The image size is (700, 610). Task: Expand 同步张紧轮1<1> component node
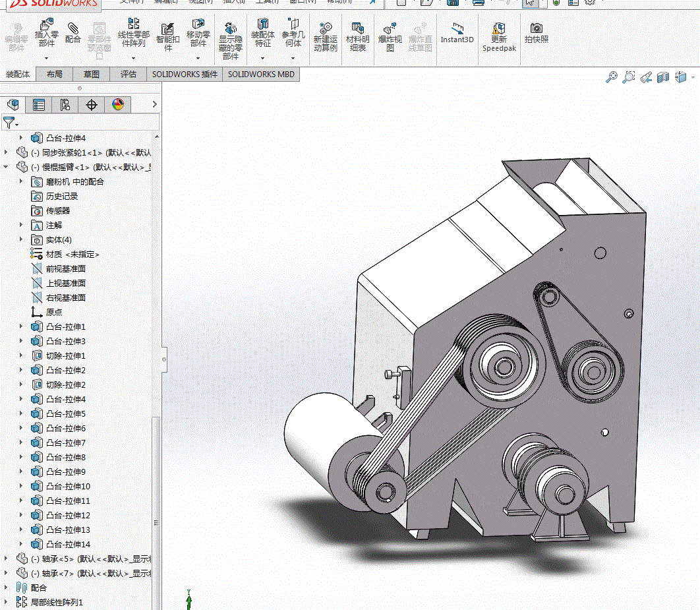pyautogui.click(x=7, y=152)
